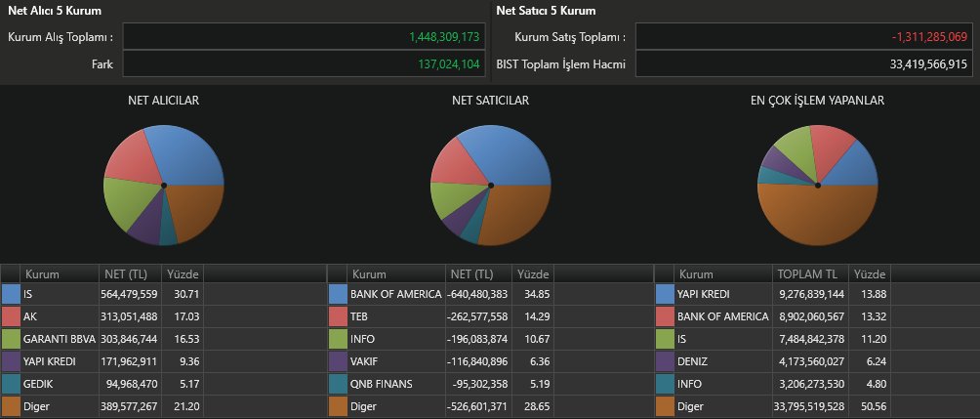The width and height of the screenshot is (980, 419).
Task: Sort net sellers table by Yüzde header
Action: [533, 273]
